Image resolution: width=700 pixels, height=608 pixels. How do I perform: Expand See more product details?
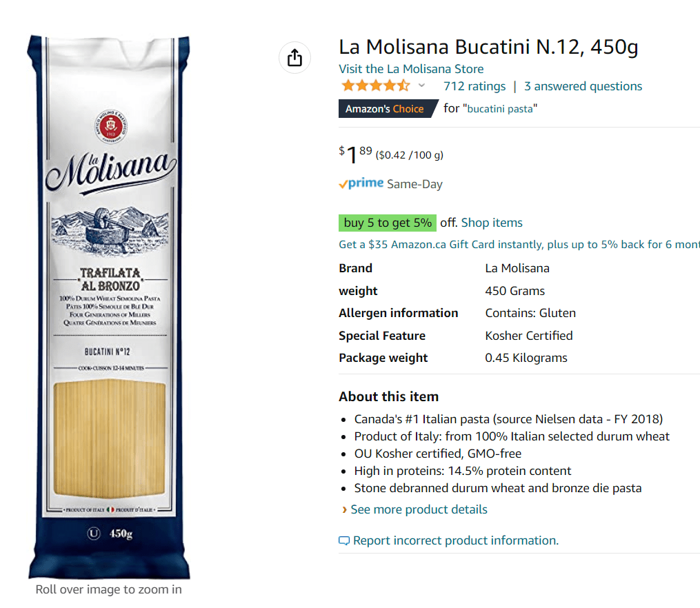(x=419, y=509)
